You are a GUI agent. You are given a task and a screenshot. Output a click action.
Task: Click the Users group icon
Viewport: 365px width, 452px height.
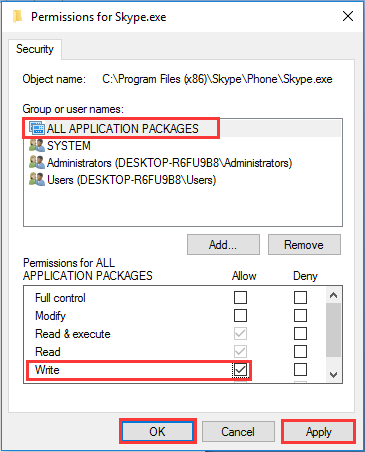coord(37,179)
